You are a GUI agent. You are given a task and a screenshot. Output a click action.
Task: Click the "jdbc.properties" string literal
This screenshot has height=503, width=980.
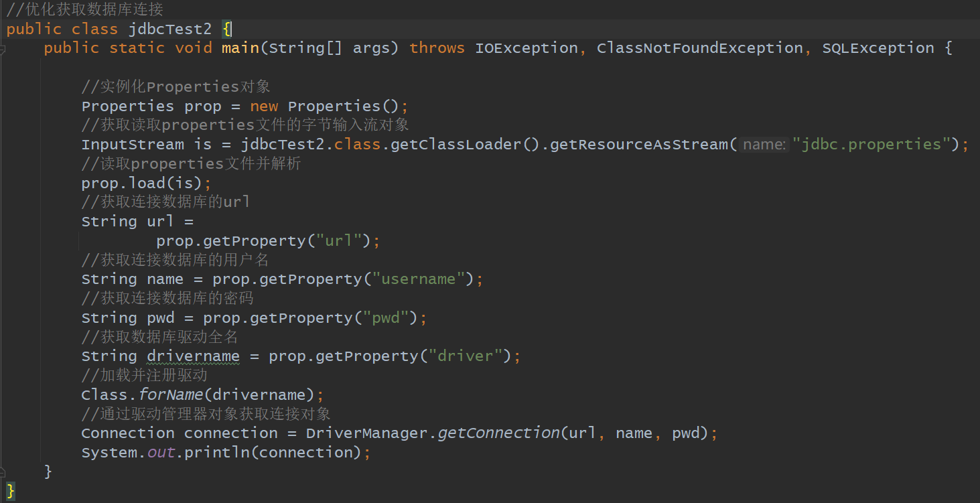pyautogui.click(x=871, y=145)
